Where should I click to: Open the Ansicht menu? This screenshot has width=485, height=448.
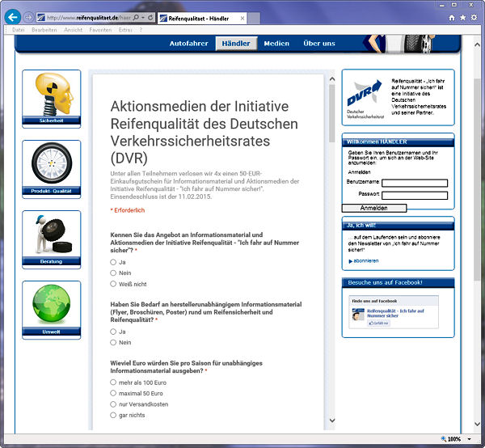pos(74,30)
